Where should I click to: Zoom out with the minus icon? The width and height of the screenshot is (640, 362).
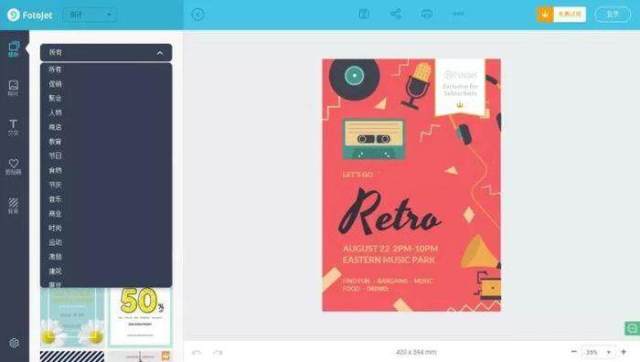(573, 351)
